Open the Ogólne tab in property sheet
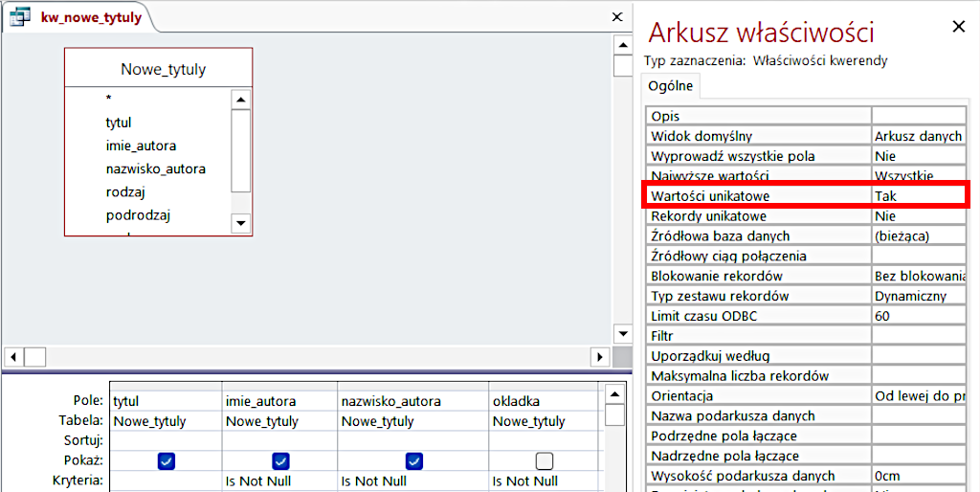 click(671, 86)
